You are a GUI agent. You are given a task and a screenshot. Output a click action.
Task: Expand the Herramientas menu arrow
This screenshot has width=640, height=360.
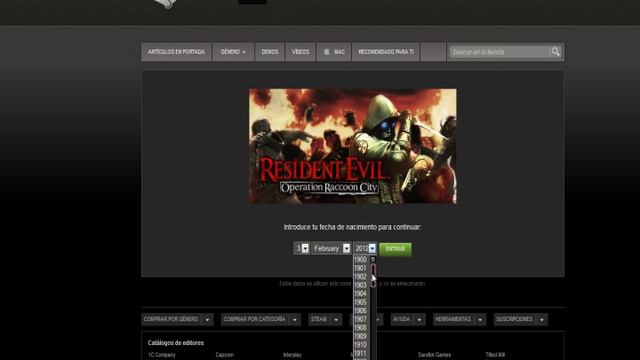(480, 320)
